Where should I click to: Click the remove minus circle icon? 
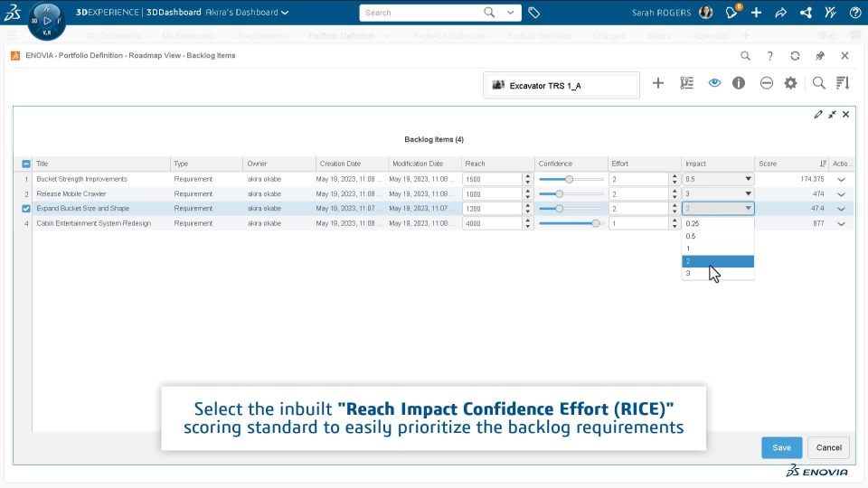click(x=766, y=83)
